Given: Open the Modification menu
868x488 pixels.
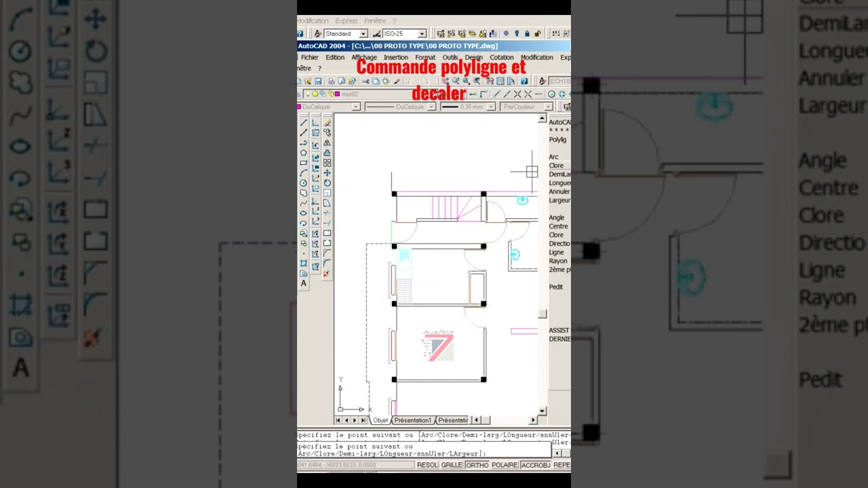Looking at the screenshot, I should (537, 58).
